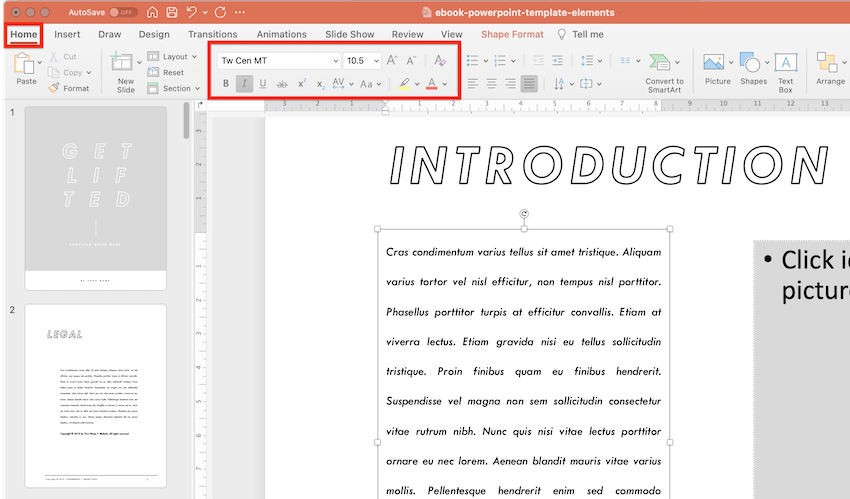Click the Increase Font Size icon
This screenshot has width=850, height=499.
coord(392,61)
